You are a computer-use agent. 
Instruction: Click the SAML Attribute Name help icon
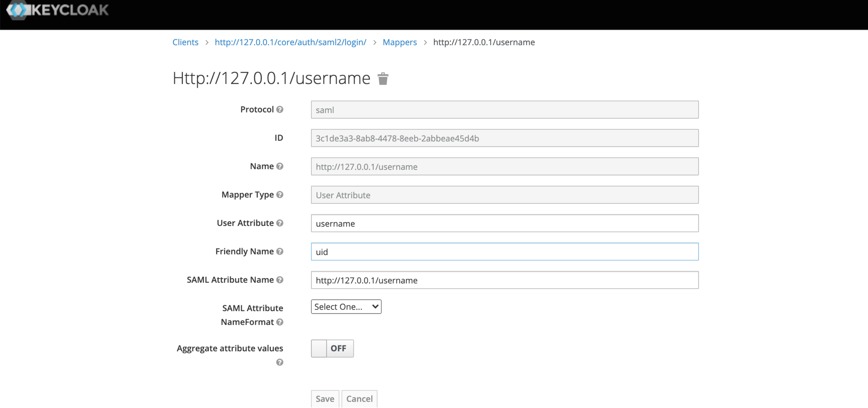(280, 280)
